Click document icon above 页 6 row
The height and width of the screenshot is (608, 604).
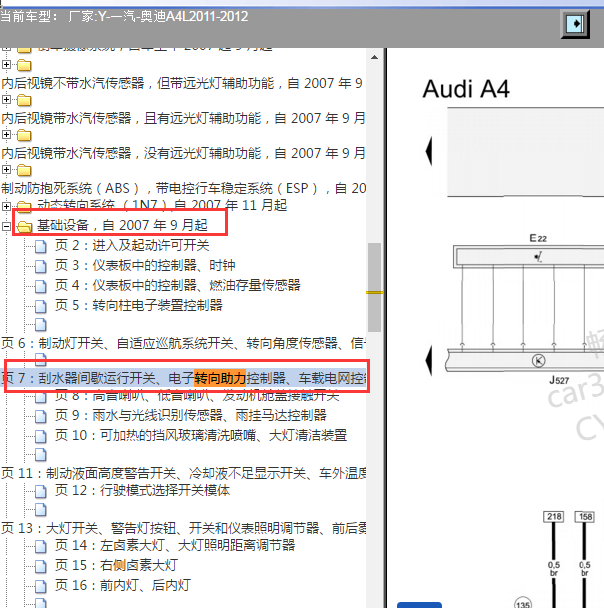tap(41, 325)
